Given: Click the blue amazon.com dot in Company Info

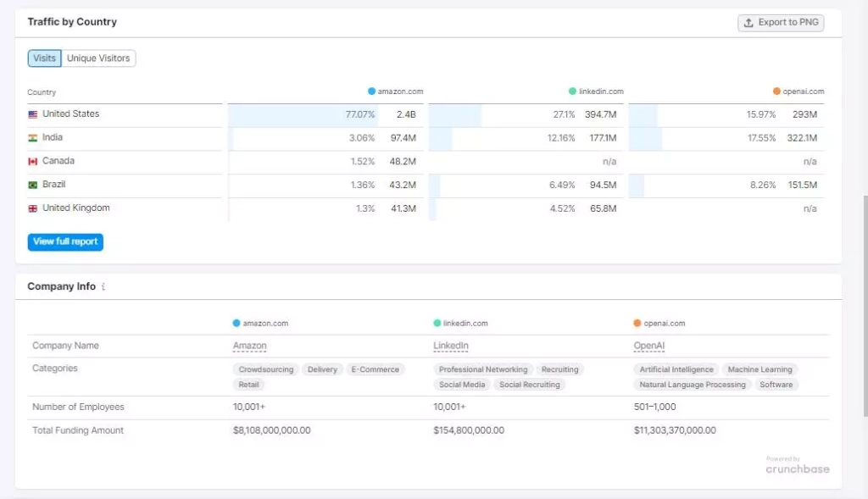Looking at the screenshot, I should 236,323.
